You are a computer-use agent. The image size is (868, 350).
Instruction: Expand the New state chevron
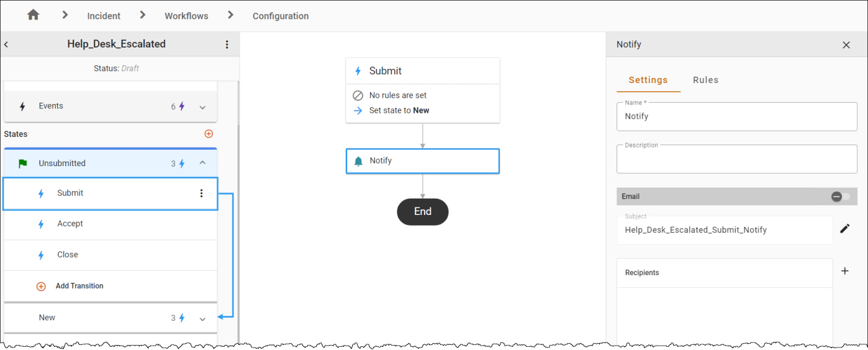(203, 319)
